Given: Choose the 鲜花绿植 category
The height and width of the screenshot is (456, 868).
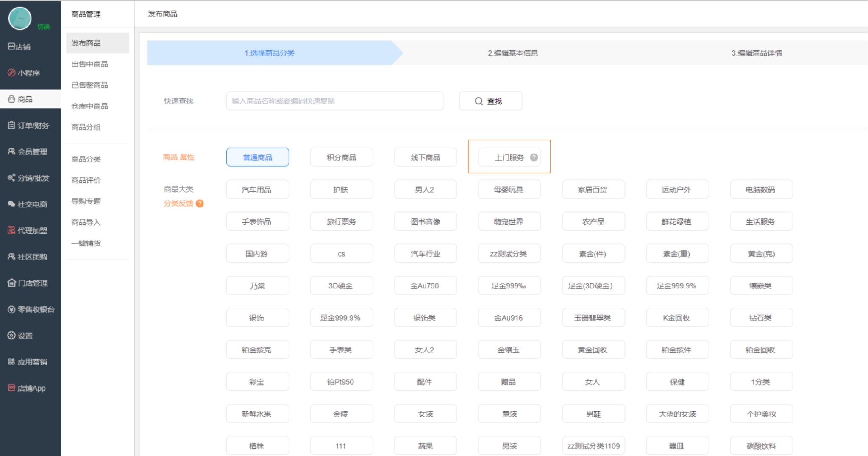Looking at the screenshot, I should (677, 221).
